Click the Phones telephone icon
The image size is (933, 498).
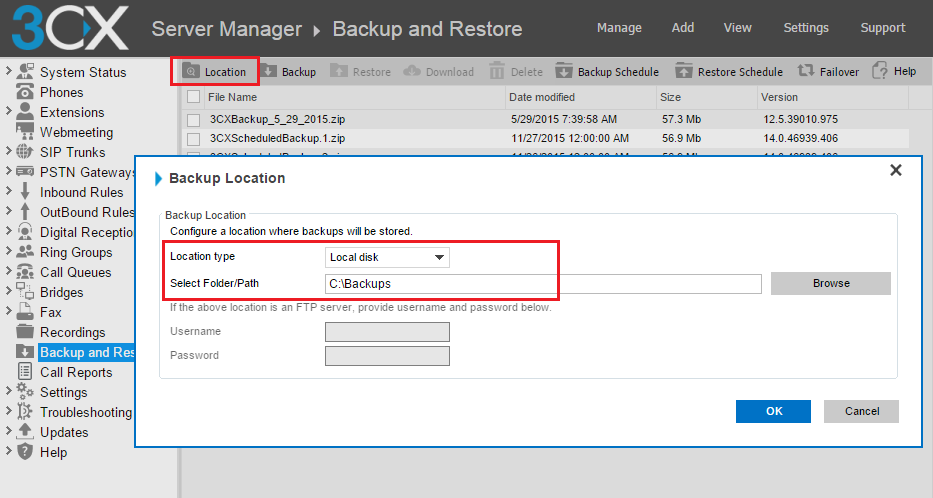pyautogui.click(x=25, y=92)
